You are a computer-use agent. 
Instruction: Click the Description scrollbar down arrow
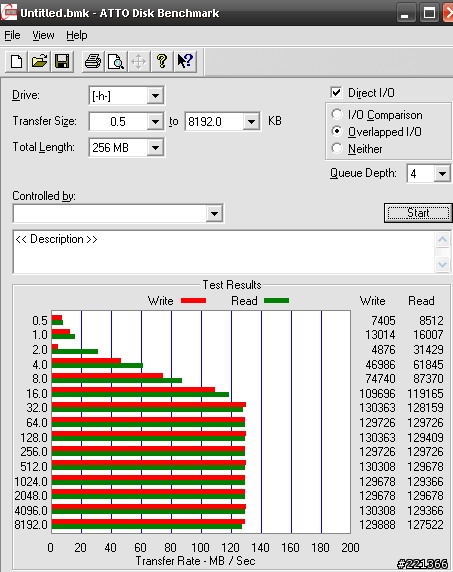click(x=442, y=264)
